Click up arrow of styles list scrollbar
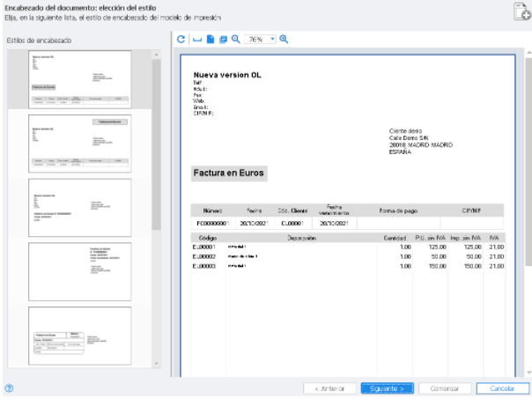Viewport: 532px width, 399px height. [x=156, y=55]
